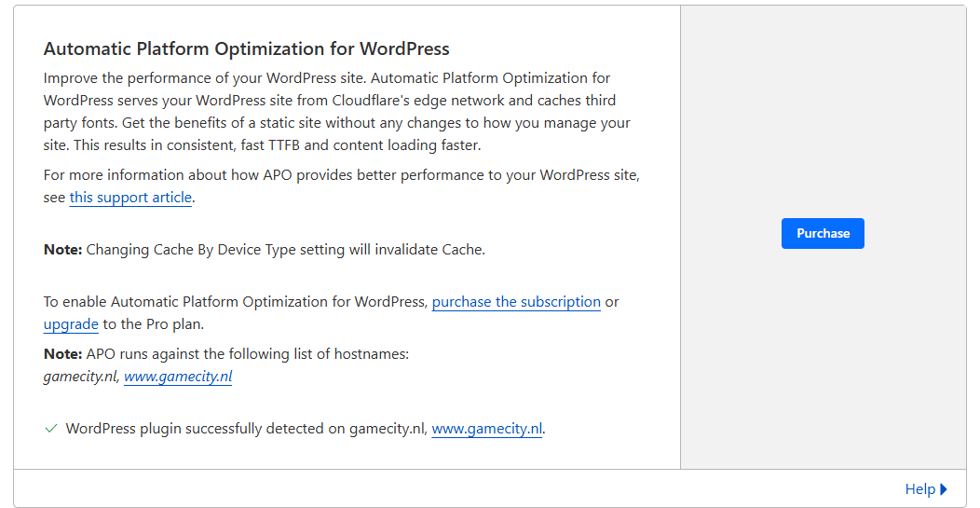Expand Help using the triangle arrow icon
The height and width of the screenshot is (508, 980).
pyautogui.click(x=944, y=489)
